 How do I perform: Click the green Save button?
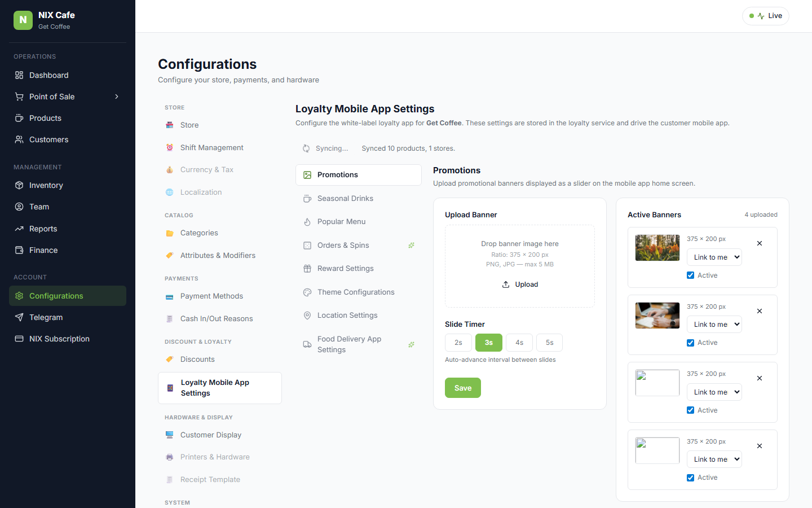tap(463, 388)
